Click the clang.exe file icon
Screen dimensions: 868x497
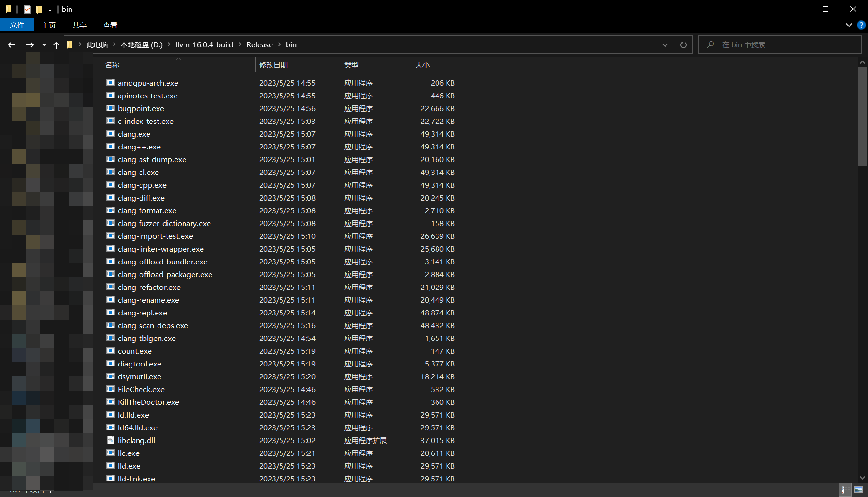click(111, 134)
